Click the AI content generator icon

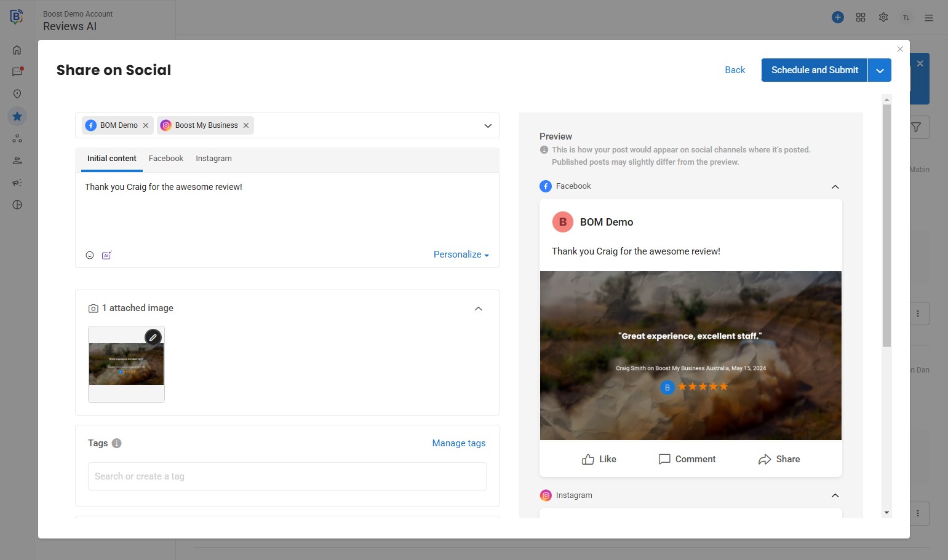pyautogui.click(x=106, y=255)
